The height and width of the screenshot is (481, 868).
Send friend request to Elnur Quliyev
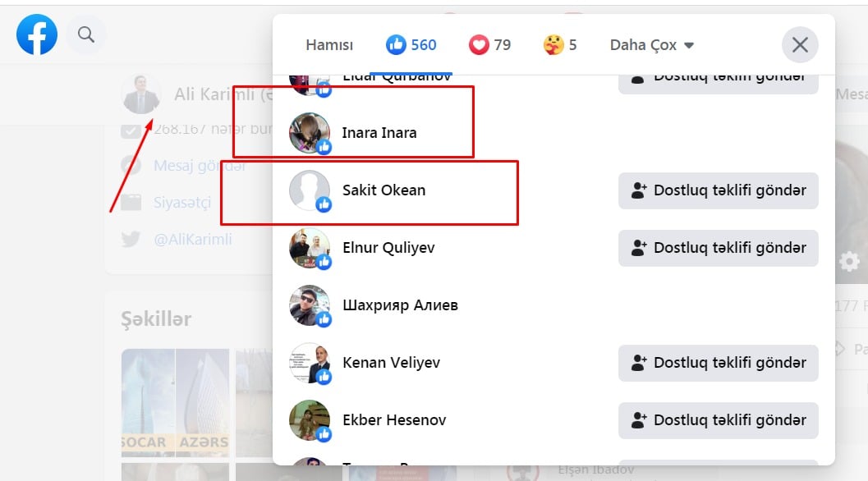click(x=719, y=248)
